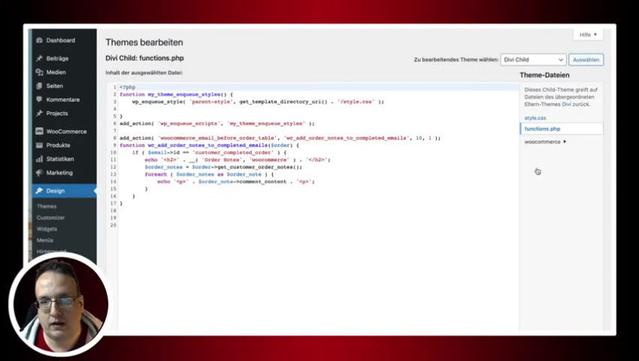The image size is (639, 361).
Task: Click the 'Themes bearbeiten' page heading
Action: pos(144,42)
